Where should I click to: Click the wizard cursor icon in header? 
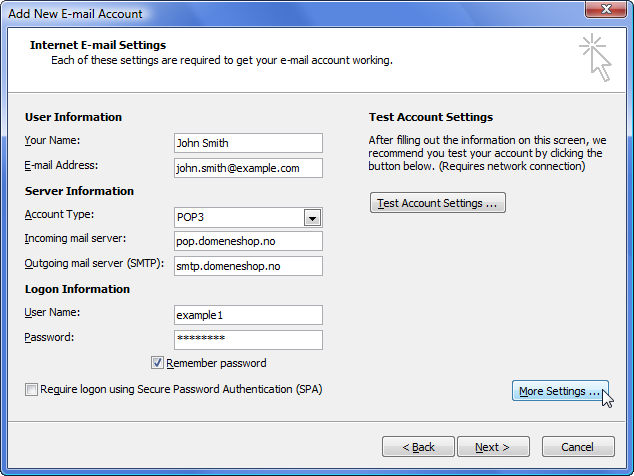coord(596,57)
